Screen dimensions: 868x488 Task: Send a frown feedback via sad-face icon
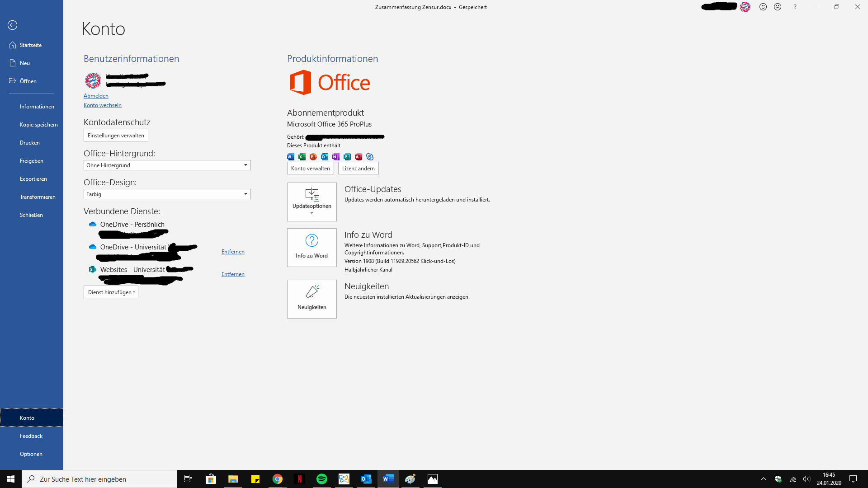pos(778,7)
